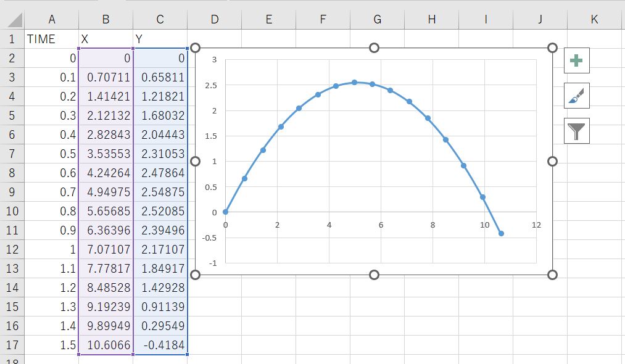The height and width of the screenshot is (364, 625).
Task: Select column A header
Action: coord(51,20)
